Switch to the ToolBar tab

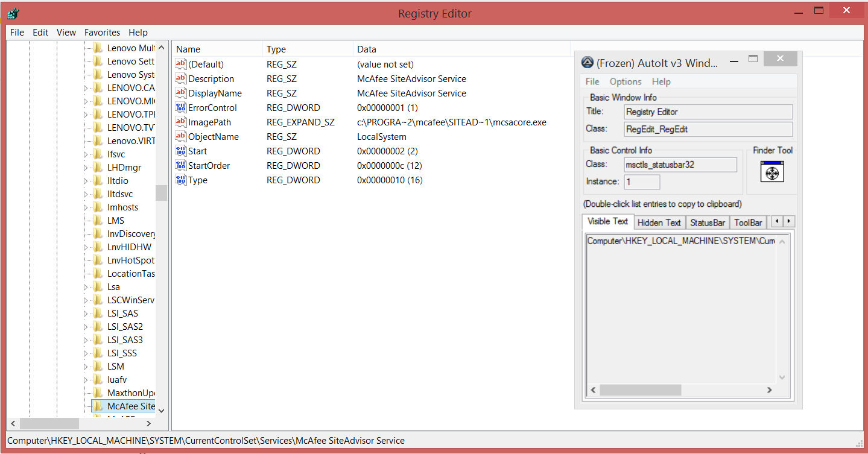(x=748, y=222)
